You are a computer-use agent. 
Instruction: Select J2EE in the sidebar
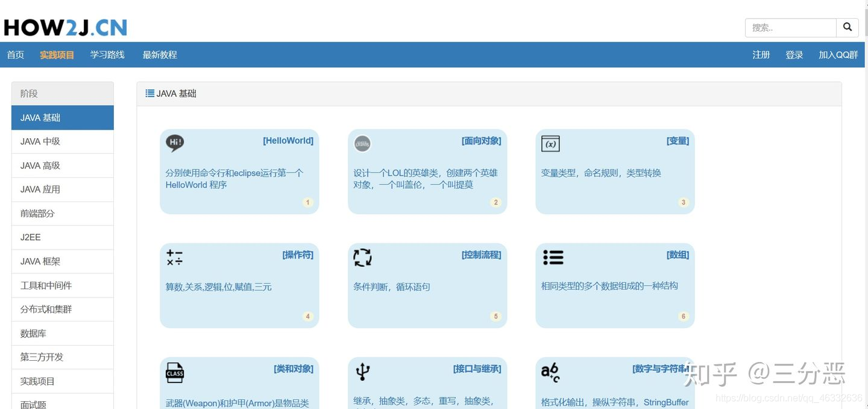(x=63, y=238)
